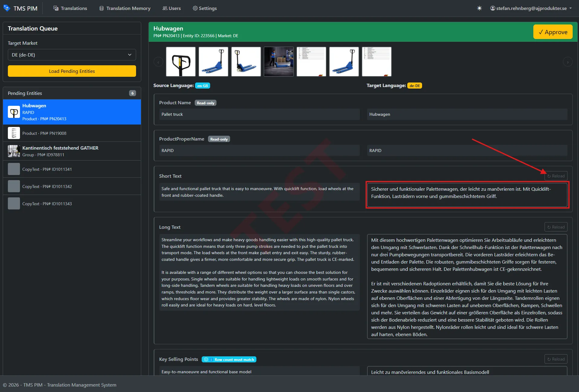
Task: Click Product Name Read-only badge
Action: coord(206,103)
